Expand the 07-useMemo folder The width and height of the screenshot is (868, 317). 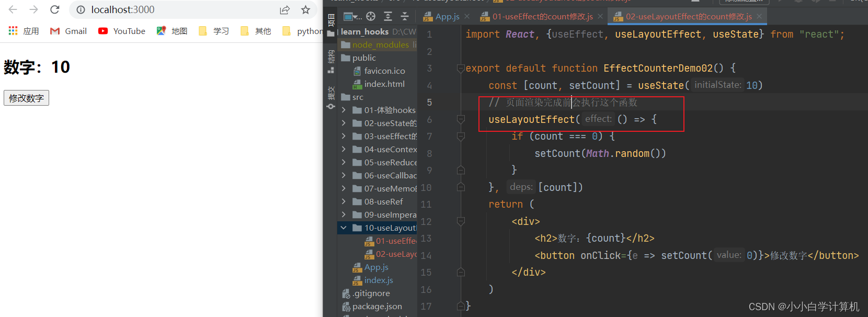coord(344,188)
